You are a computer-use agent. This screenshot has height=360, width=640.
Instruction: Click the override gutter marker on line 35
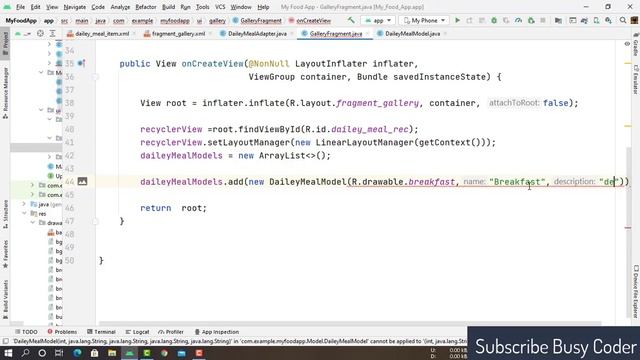click(x=81, y=63)
